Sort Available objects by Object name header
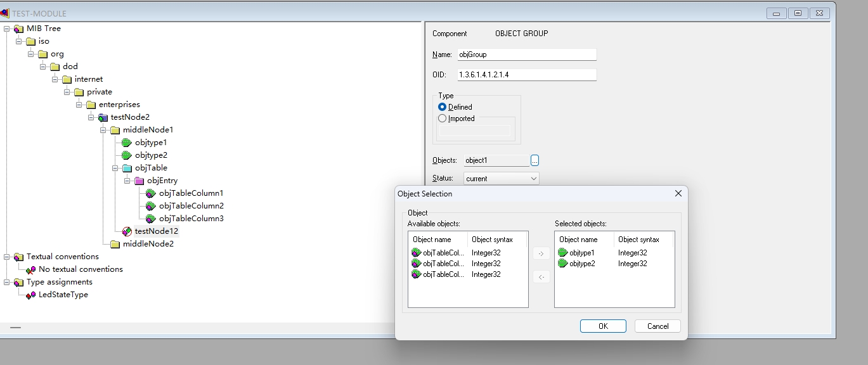This screenshot has width=868, height=365. point(438,240)
